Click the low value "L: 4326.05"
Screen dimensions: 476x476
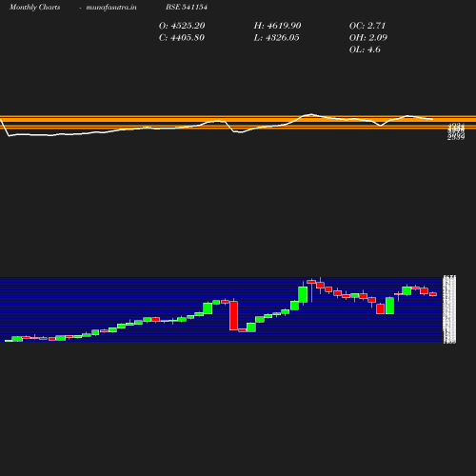[276, 38]
